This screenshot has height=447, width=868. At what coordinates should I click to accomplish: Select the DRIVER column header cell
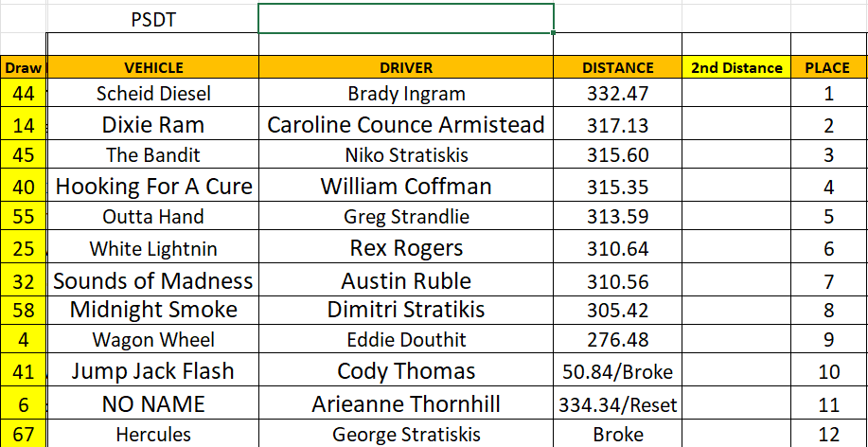click(x=405, y=67)
